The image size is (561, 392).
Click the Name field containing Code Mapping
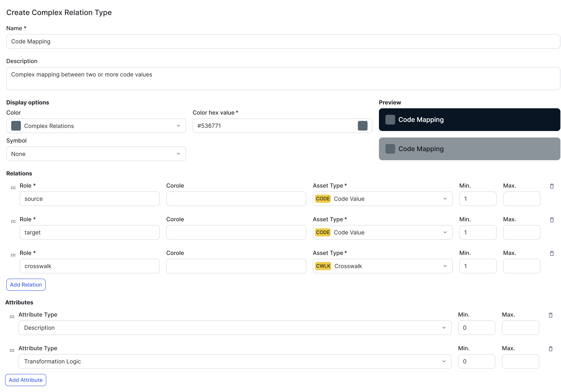tap(283, 42)
